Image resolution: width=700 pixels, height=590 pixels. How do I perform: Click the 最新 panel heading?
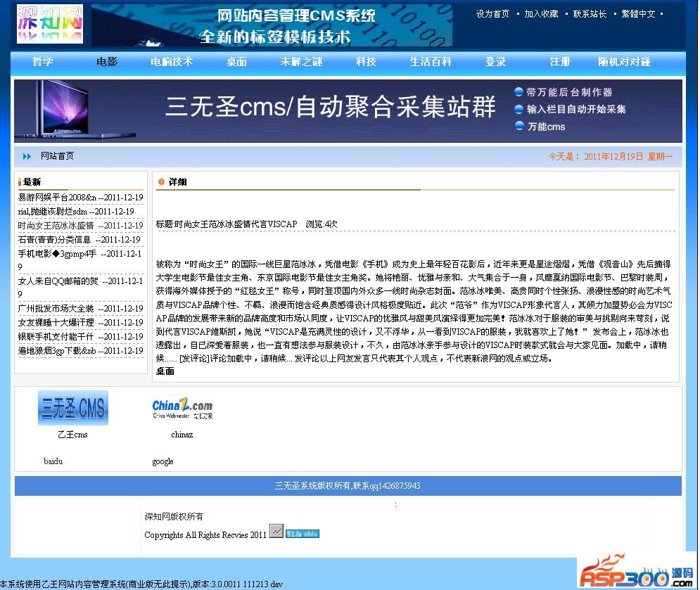[32, 181]
